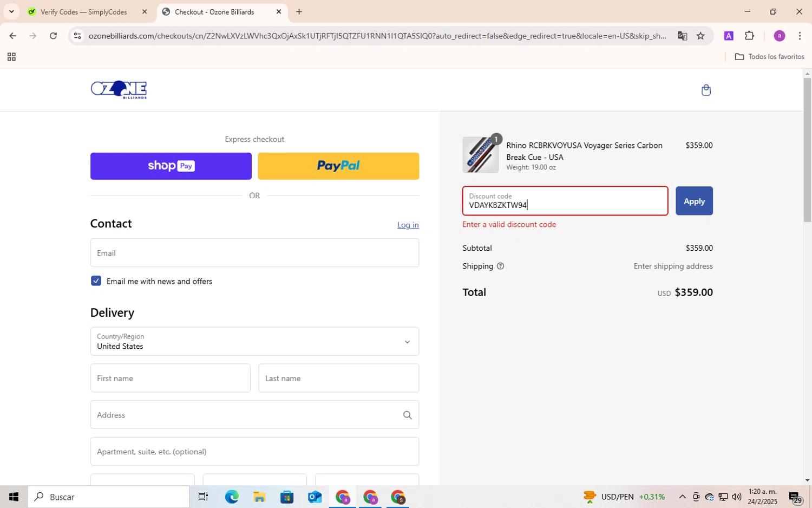Click the translate page icon
This screenshot has height=508, width=812.
[682, 36]
